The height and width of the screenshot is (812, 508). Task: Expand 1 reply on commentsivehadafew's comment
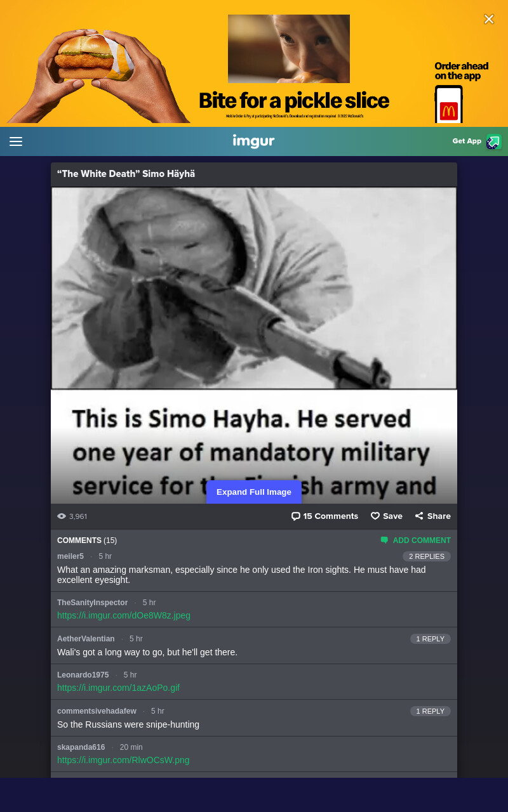(431, 711)
